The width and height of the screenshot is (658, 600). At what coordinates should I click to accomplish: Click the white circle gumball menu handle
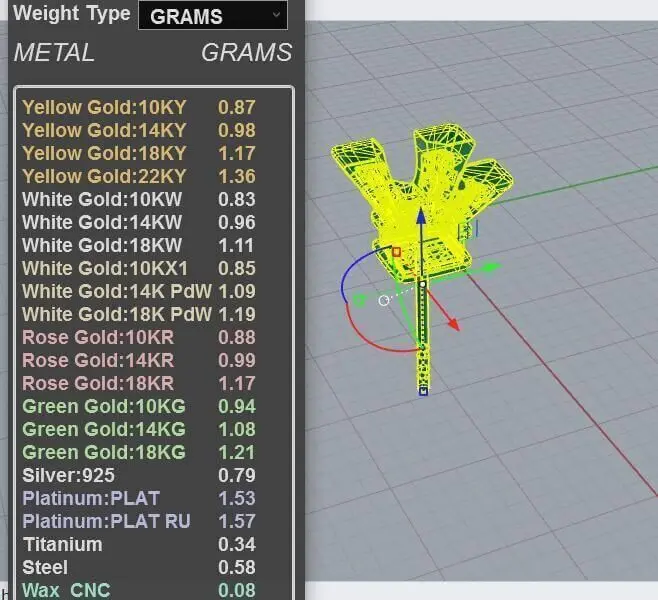[384, 301]
